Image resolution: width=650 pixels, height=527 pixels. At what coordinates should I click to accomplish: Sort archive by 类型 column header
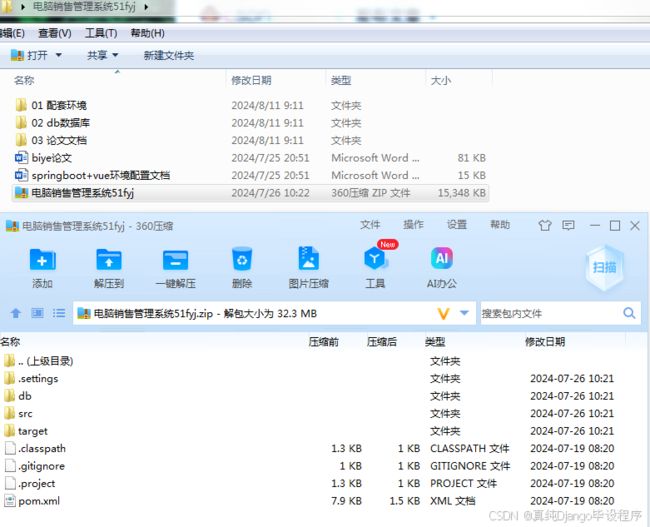435,342
